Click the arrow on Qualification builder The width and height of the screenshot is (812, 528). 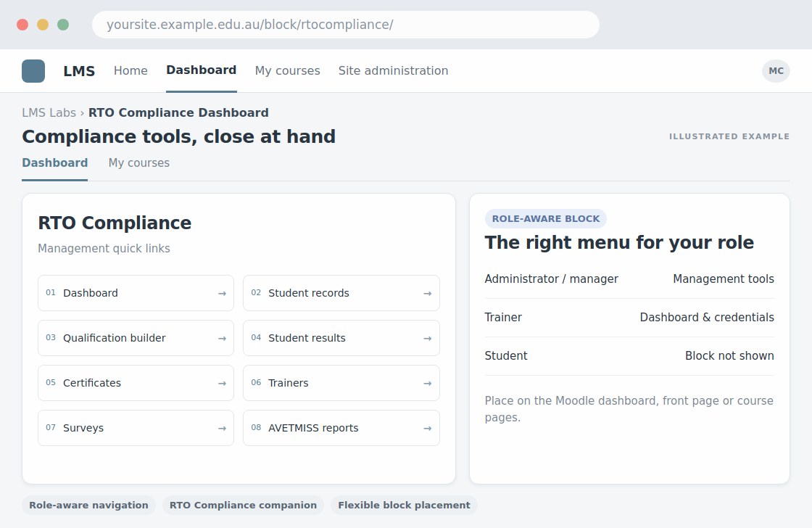(x=222, y=339)
